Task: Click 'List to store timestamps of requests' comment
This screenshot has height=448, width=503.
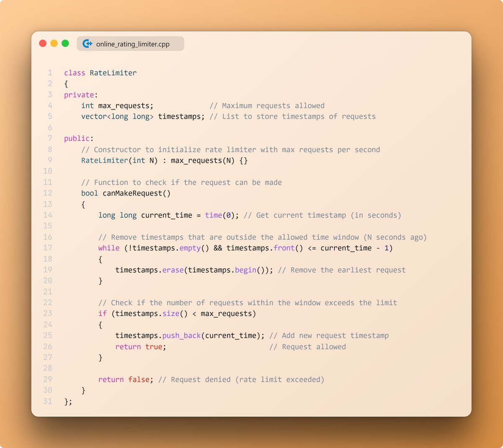Action: pyautogui.click(x=293, y=117)
